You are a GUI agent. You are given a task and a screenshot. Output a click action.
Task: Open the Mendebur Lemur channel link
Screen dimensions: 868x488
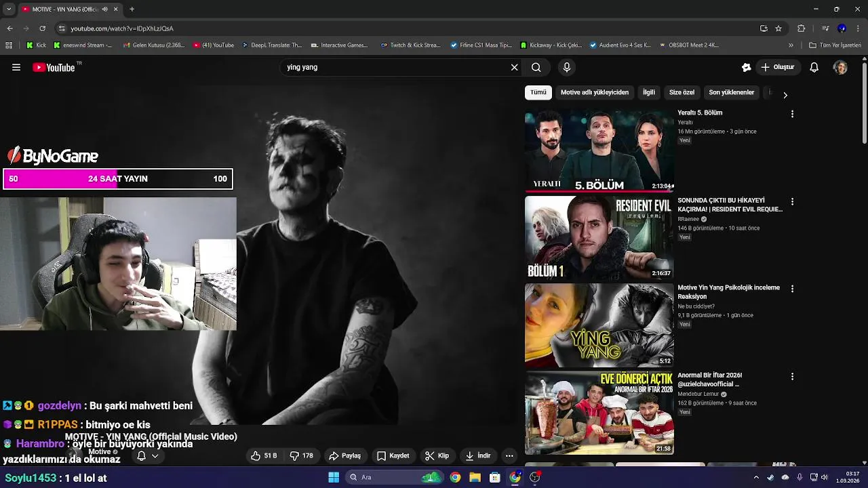coord(698,394)
